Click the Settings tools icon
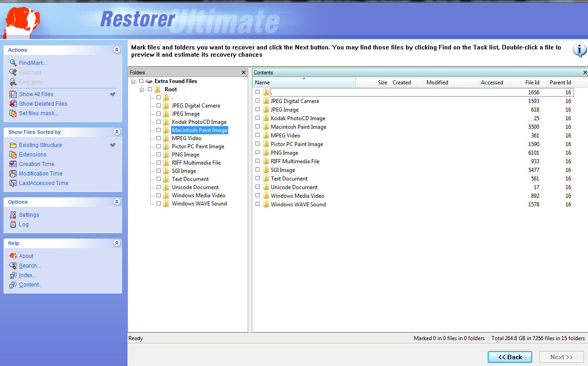Image resolution: width=588 pixels, height=366 pixels. coord(13,215)
